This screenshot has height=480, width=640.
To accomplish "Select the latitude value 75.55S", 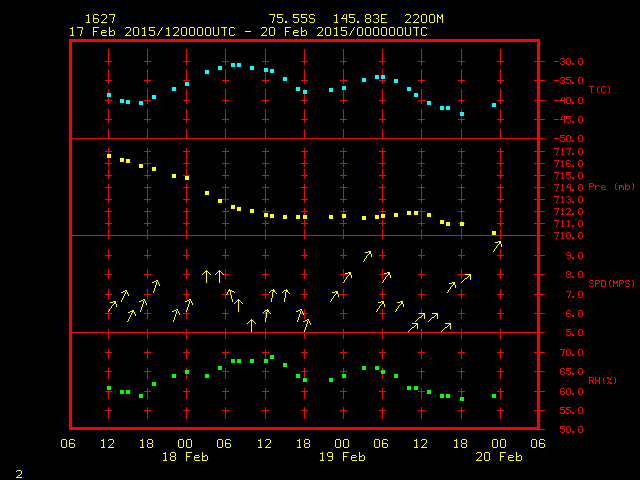I will [x=292, y=19].
